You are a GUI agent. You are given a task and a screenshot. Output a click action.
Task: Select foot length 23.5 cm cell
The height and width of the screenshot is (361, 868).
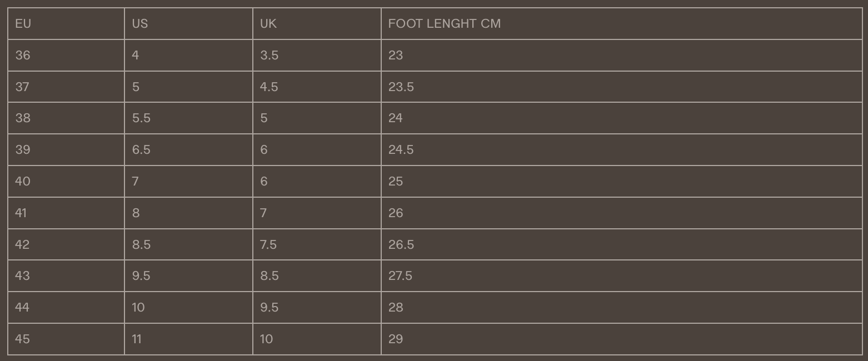pyautogui.click(x=401, y=87)
